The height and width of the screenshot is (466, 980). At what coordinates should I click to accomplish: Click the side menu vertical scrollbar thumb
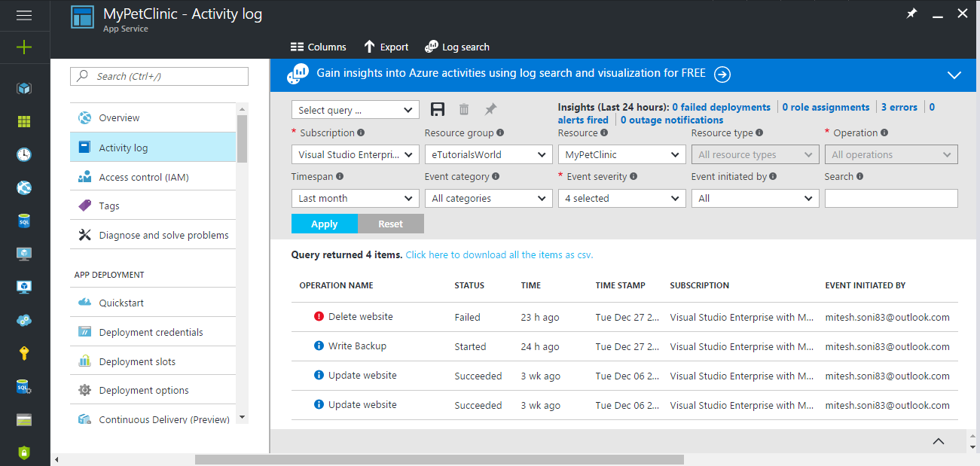242,139
